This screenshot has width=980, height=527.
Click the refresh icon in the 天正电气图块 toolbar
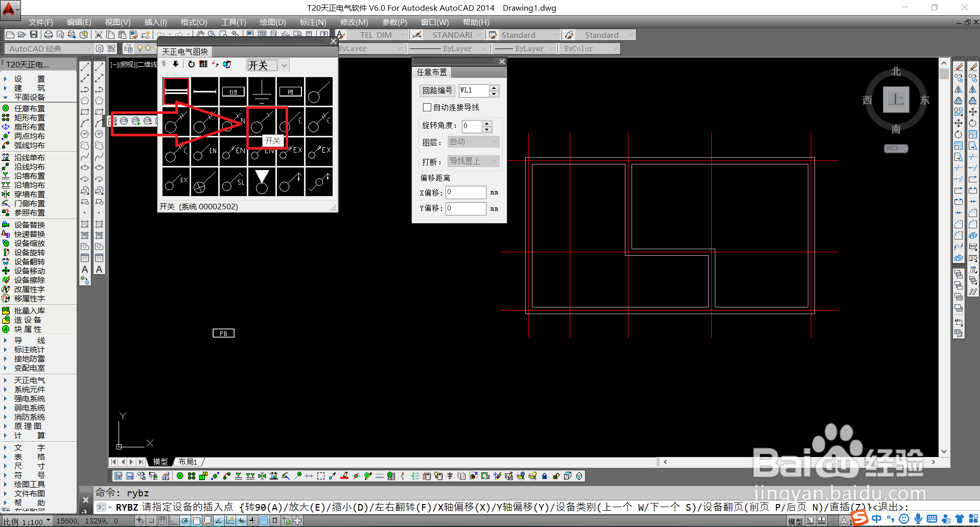(x=191, y=64)
